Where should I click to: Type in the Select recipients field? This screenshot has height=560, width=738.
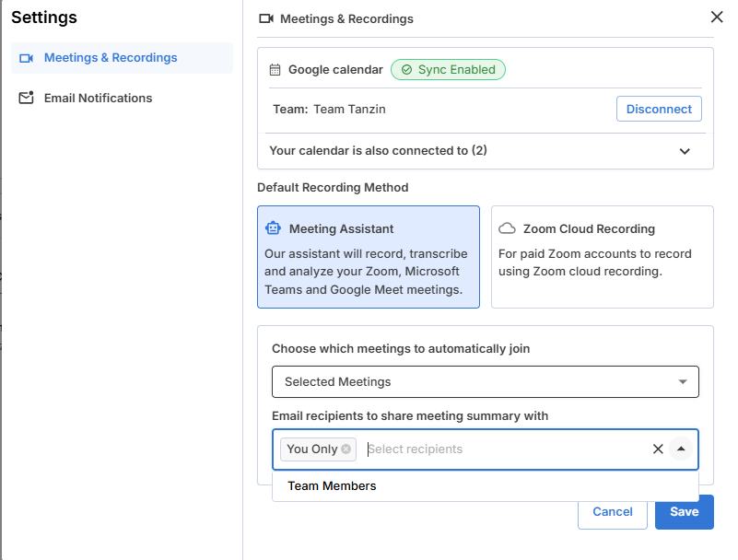pos(502,449)
